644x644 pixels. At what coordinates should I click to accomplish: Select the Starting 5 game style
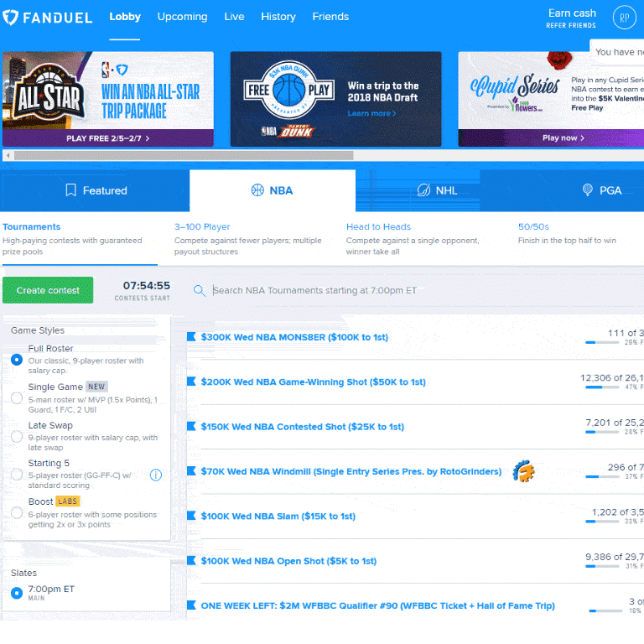[17, 474]
